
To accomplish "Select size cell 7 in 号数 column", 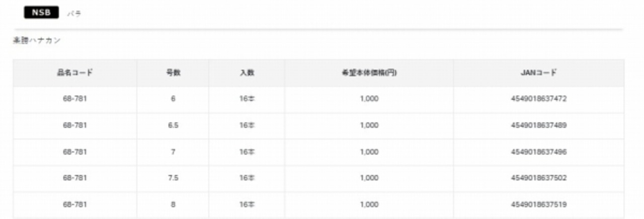I will pyautogui.click(x=173, y=152).
